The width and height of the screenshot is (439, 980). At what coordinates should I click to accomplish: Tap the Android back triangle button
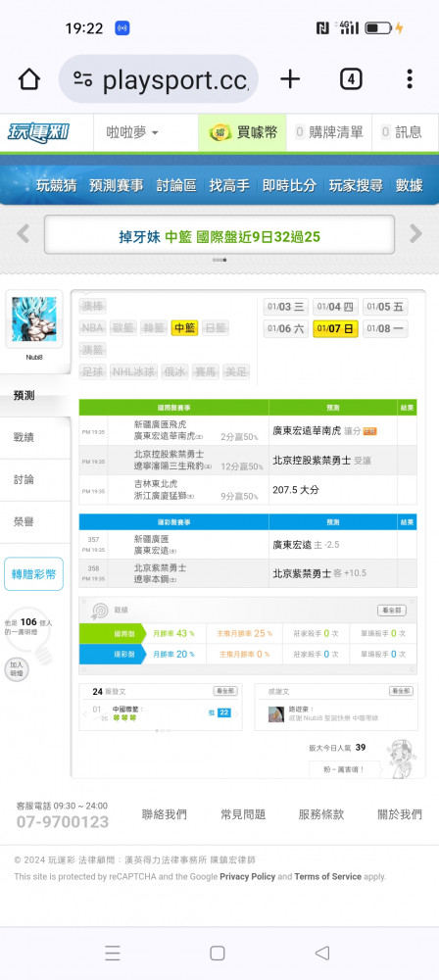point(322,953)
